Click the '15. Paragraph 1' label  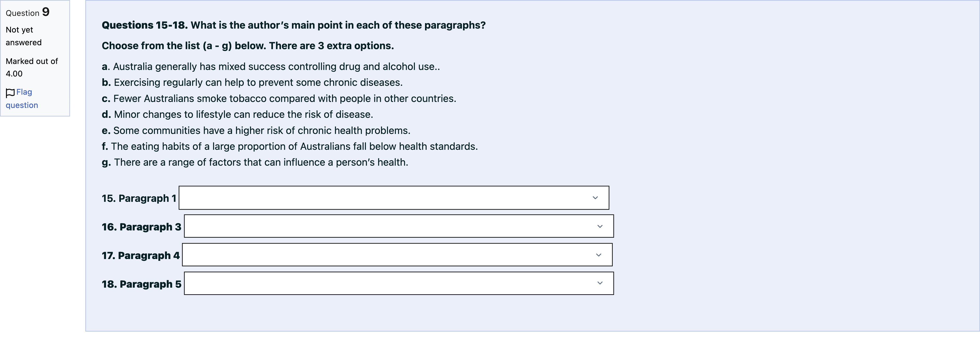click(139, 198)
